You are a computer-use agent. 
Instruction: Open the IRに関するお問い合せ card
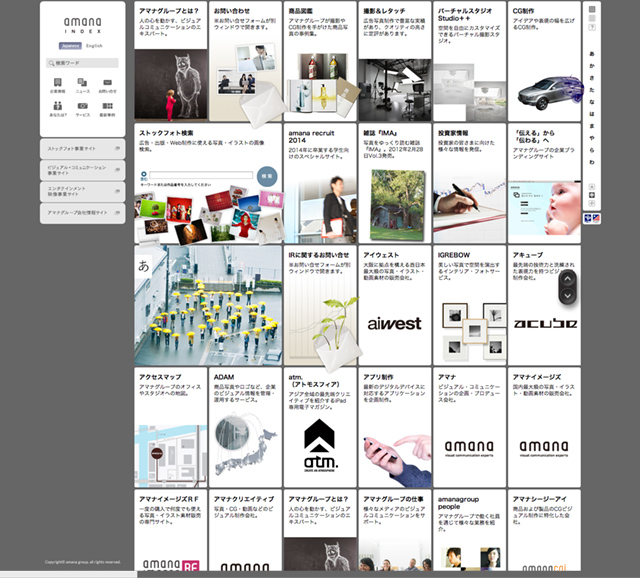point(320,305)
